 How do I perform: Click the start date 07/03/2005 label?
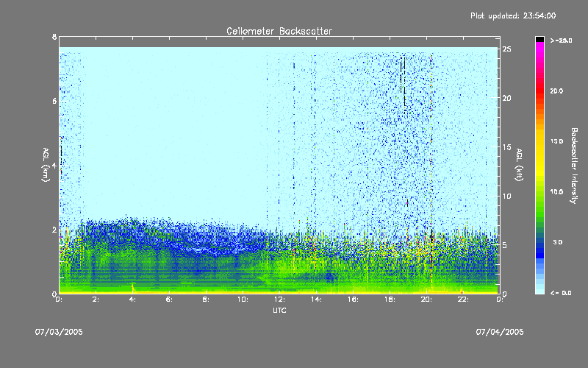[x=59, y=332]
